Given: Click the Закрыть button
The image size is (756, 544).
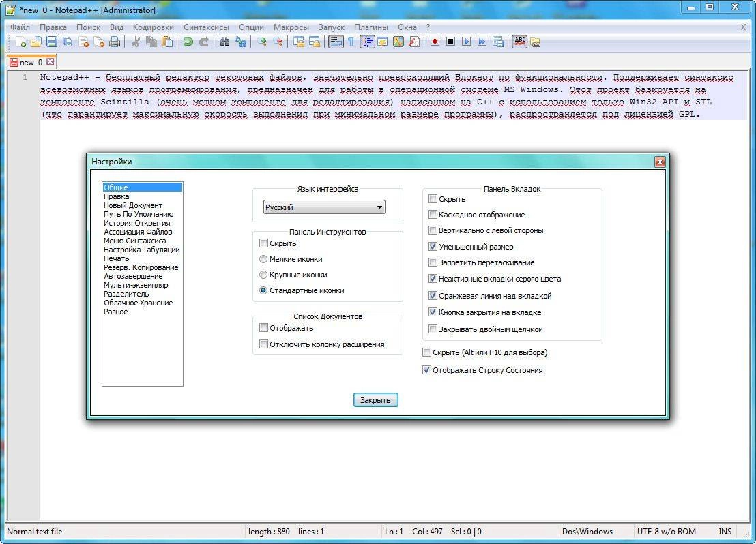Looking at the screenshot, I should pyautogui.click(x=375, y=400).
